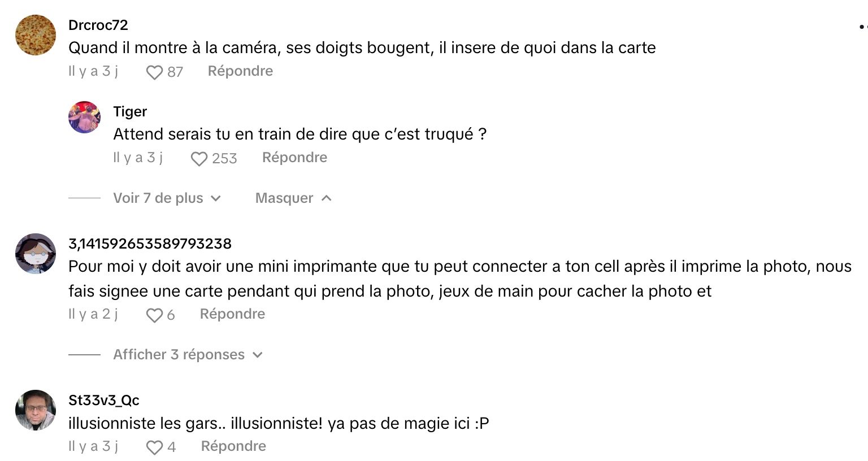Open the 3,141592653589793238 username link
This screenshot has height=461, width=868.
tap(150, 244)
